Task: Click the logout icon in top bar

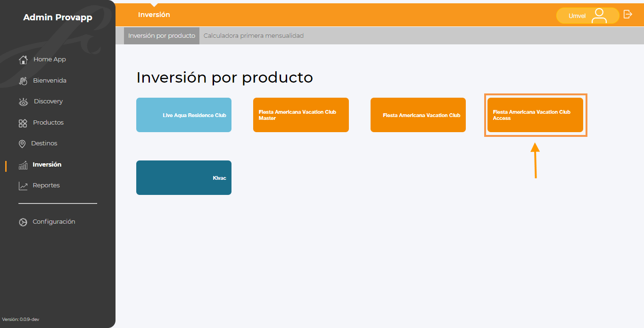Action: point(627,14)
